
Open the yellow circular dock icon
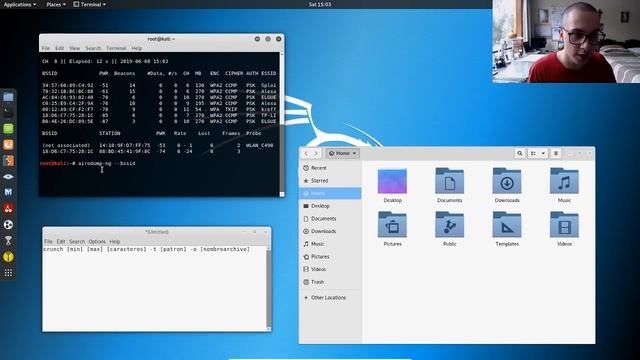[x=8, y=256]
